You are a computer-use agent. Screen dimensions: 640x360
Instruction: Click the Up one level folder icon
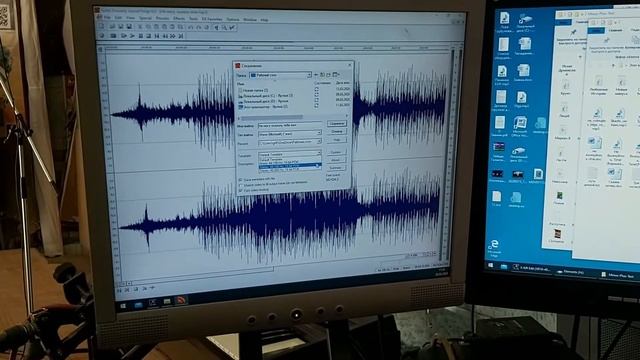(322, 75)
